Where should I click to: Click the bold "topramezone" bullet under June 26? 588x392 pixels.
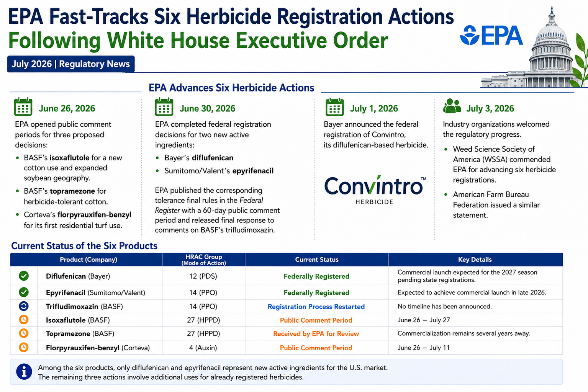(72, 191)
